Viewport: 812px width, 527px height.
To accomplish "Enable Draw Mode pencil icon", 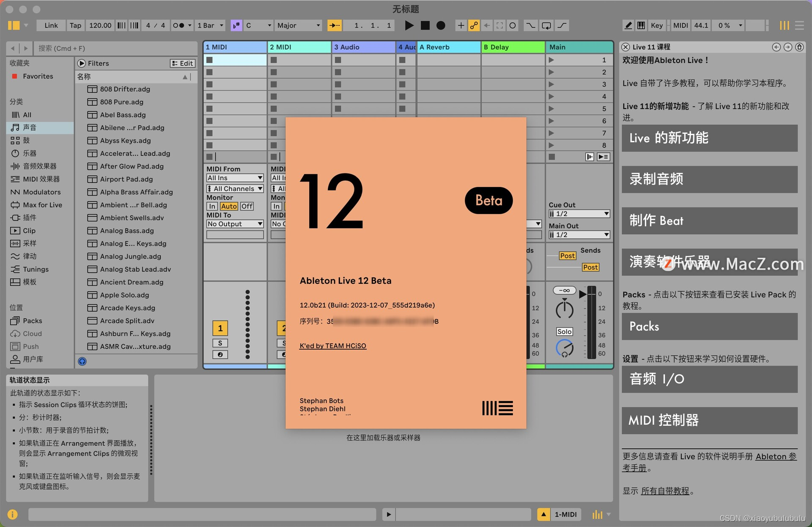I will (x=628, y=25).
